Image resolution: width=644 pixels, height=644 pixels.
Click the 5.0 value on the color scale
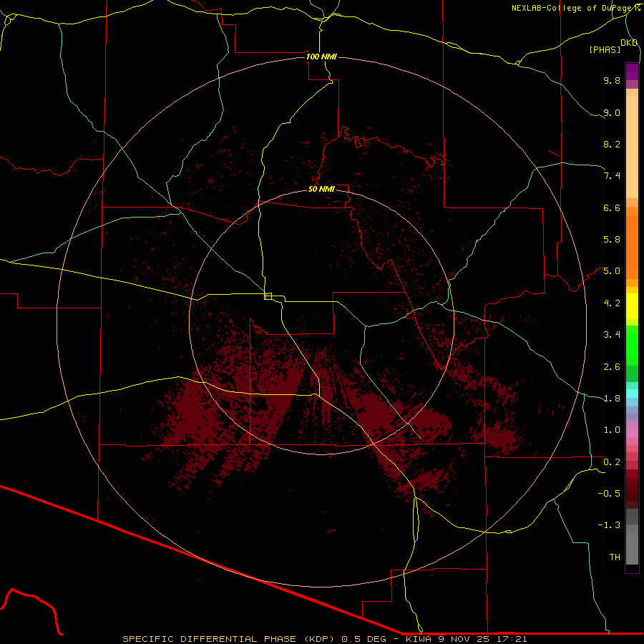tap(612, 271)
